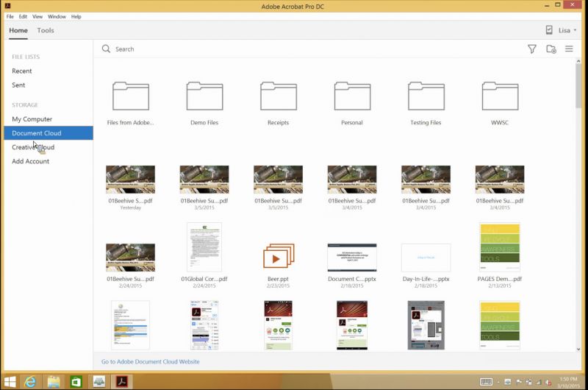Screen dimensions: 588x390
Task: Open the Windows Store taskbar icon
Action: coord(76,381)
